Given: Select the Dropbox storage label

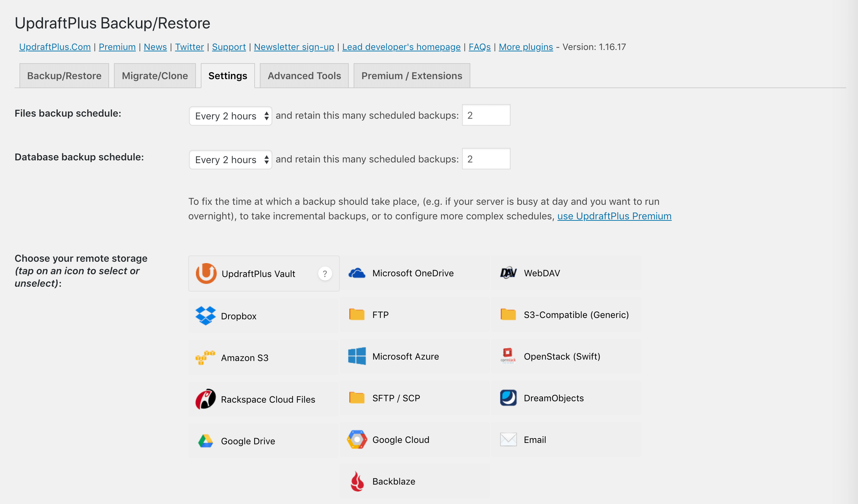Looking at the screenshot, I should point(239,316).
